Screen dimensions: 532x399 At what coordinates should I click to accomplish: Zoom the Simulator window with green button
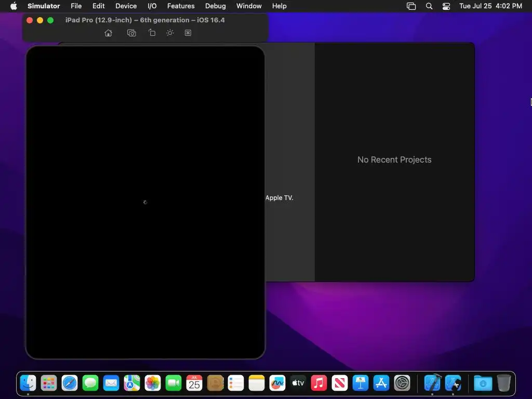[x=50, y=20]
